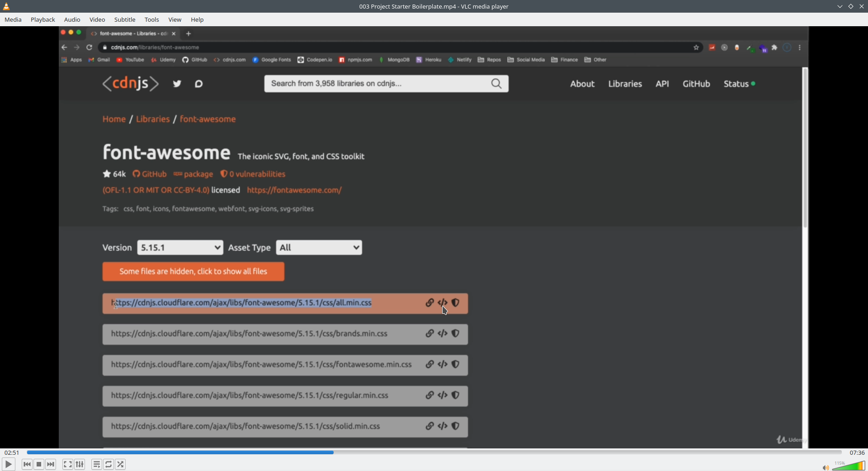Open the font-awesome GitHub repo link
Screen dimensions: 868x471
[x=150, y=174]
